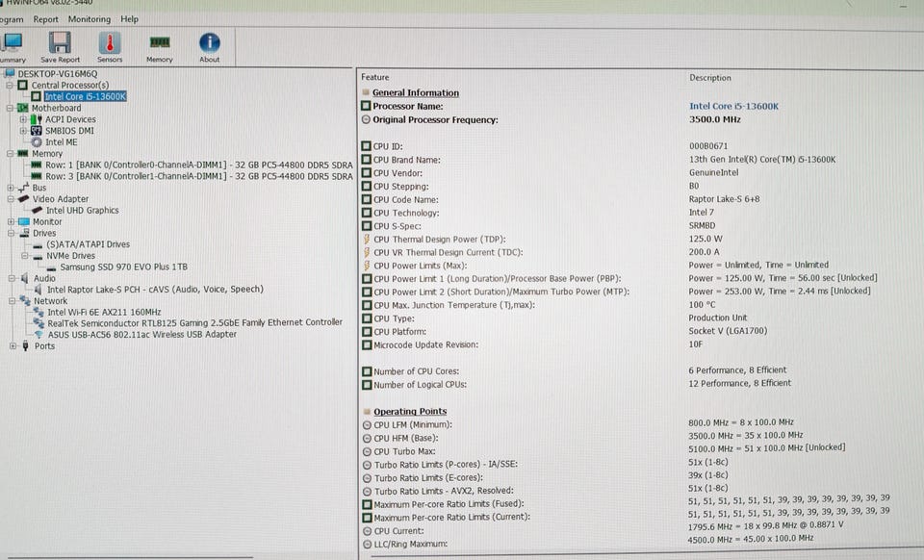Click the Intel Core i5-13600K processor name value
Viewport: 924px width, 560px height.
point(733,107)
